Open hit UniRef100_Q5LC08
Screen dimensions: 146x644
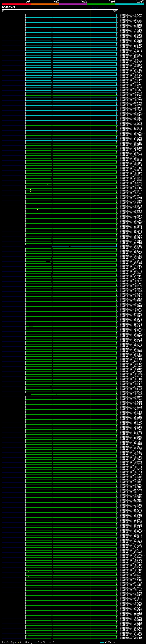click(131, 254)
